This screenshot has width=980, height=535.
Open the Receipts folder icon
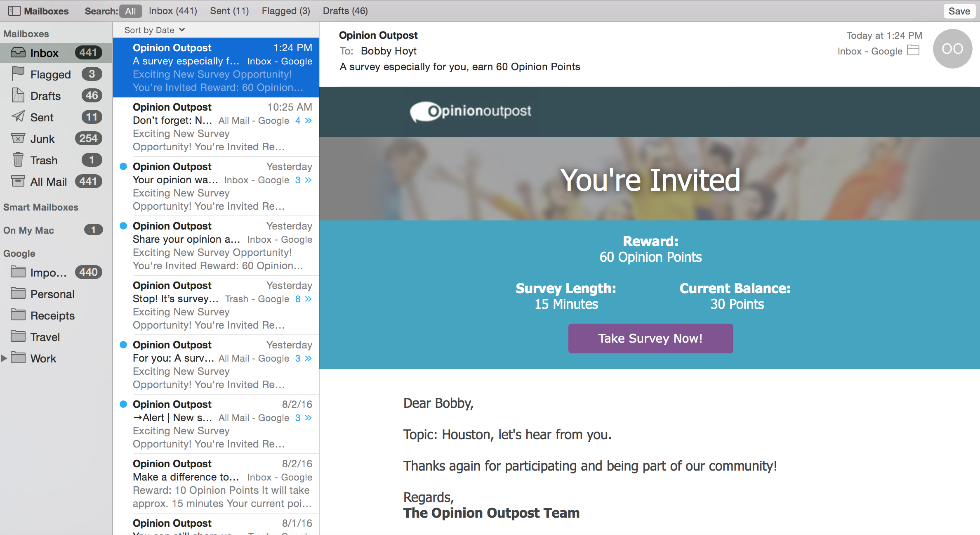[x=18, y=315]
